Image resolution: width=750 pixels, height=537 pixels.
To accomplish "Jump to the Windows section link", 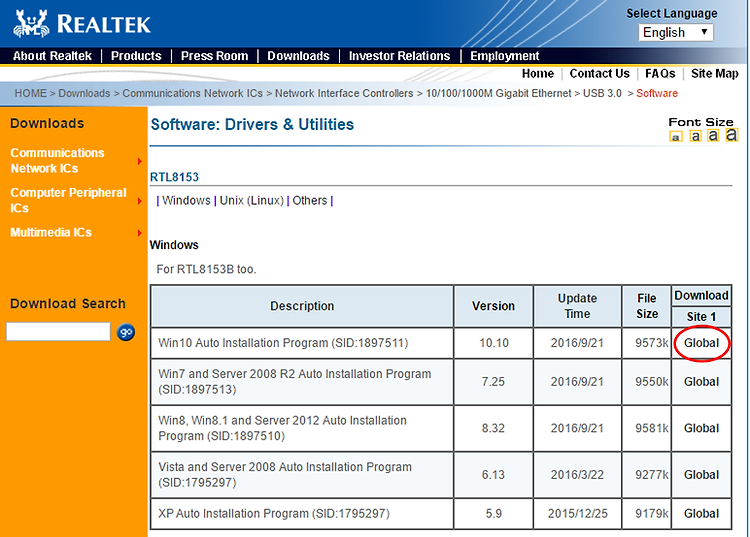I will (x=186, y=200).
